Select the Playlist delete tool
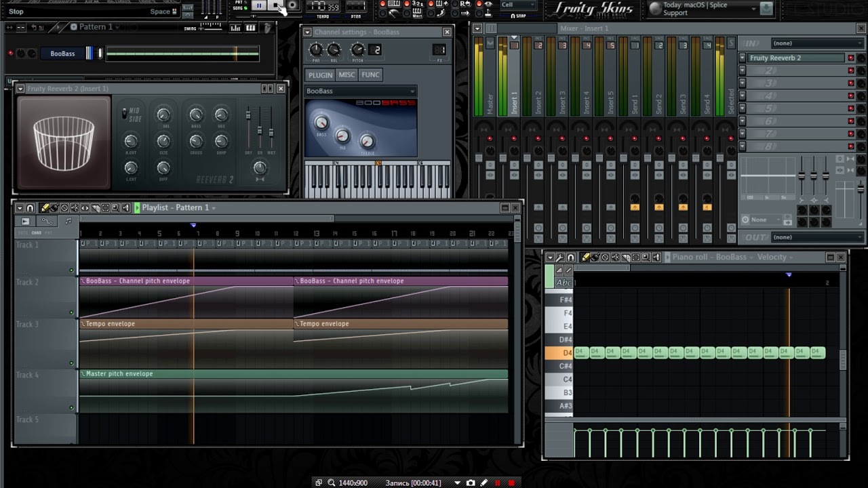Viewport: 868px width, 488px height. (64, 208)
